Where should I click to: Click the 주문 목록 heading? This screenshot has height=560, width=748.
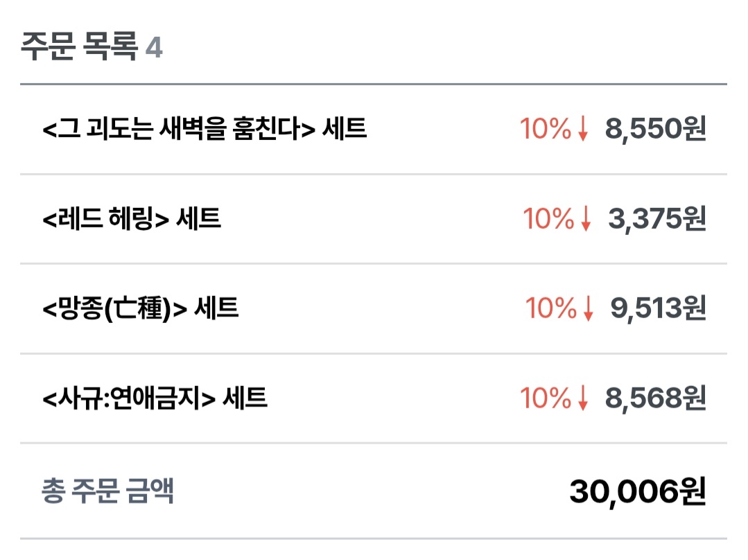click(x=79, y=49)
